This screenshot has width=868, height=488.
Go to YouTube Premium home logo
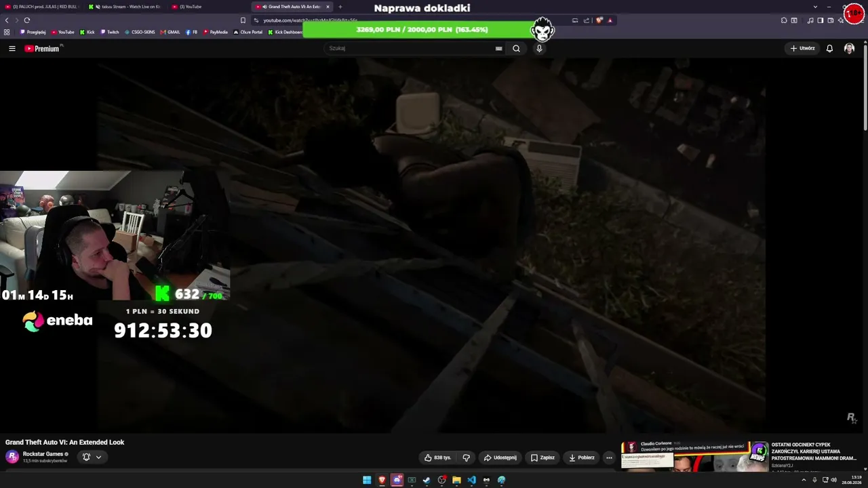click(x=42, y=49)
